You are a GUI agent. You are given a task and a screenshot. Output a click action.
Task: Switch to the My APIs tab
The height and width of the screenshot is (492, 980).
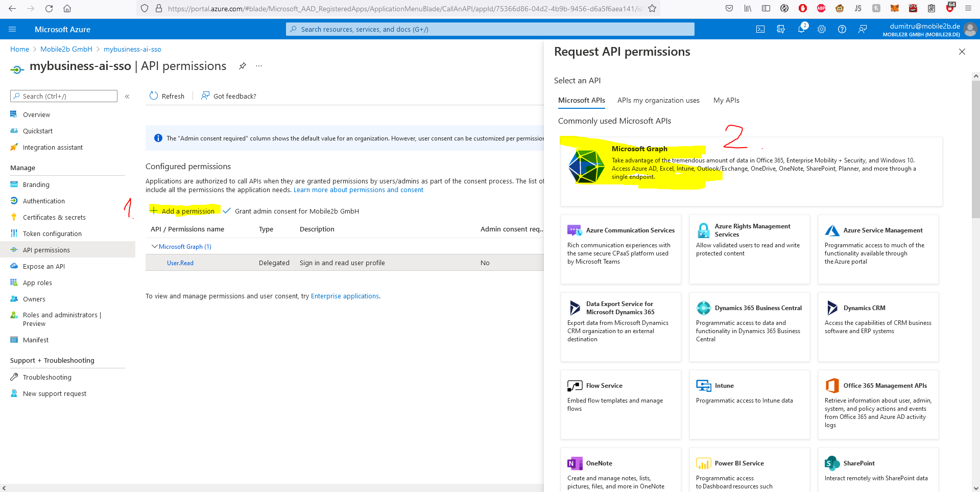point(726,100)
